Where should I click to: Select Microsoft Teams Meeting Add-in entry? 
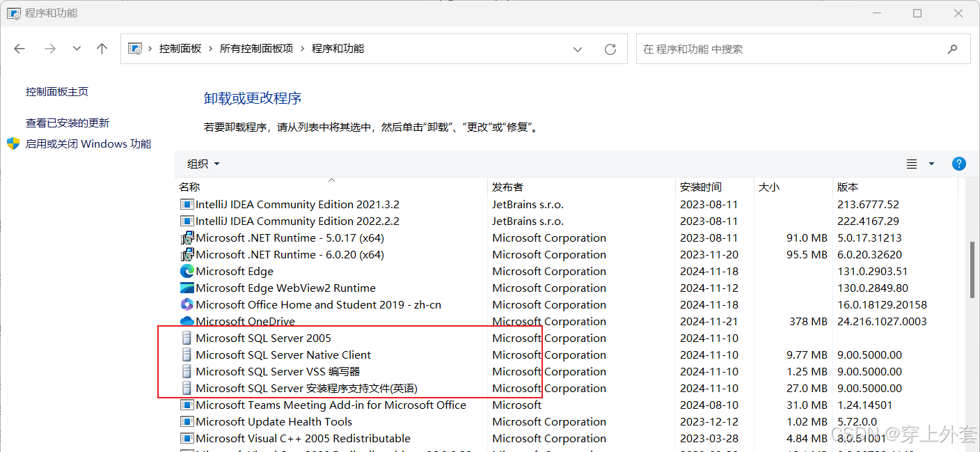(x=331, y=405)
